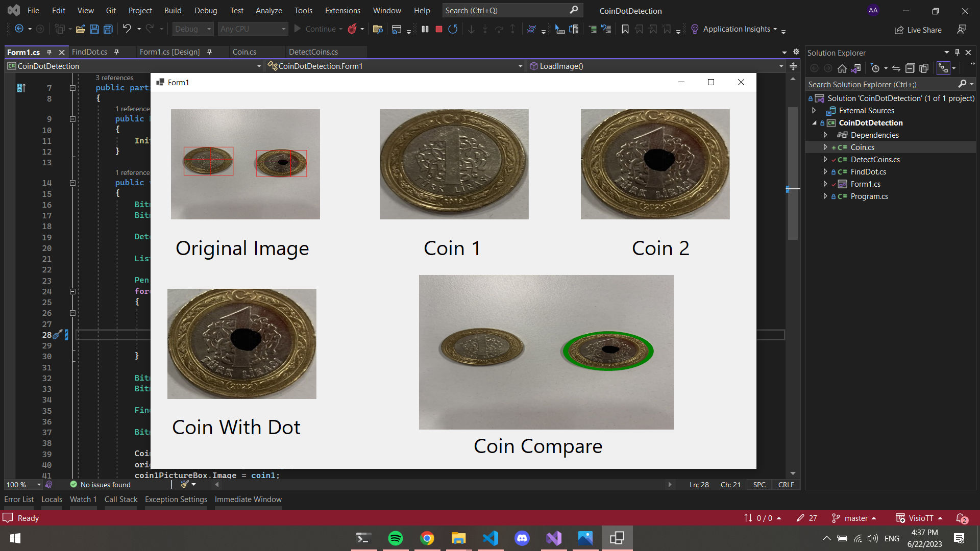Open the Debug menu
980x551 pixels.
(x=206, y=10)
